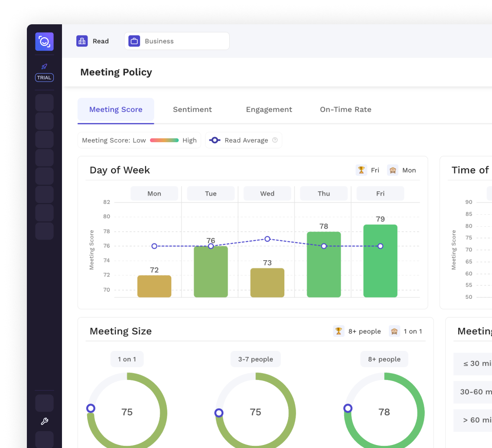492x448 pixels.
Task: Click the TRIAL badge in the sidebar
Action: click(x=44, y=78)
